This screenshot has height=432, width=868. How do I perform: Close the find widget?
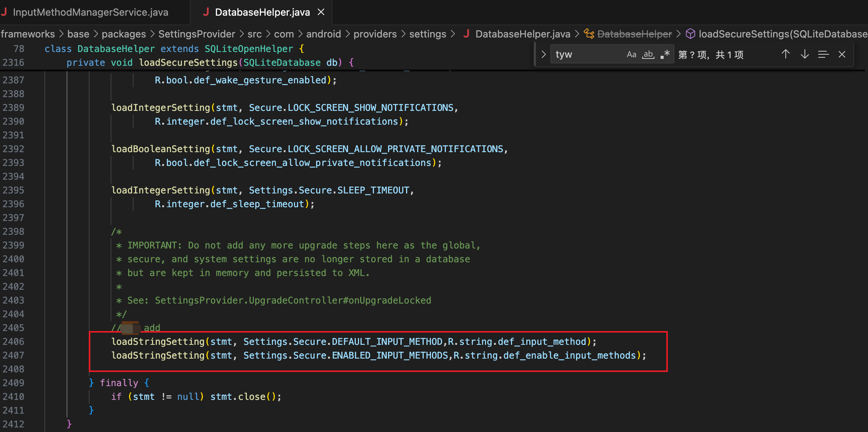[842, 55]
